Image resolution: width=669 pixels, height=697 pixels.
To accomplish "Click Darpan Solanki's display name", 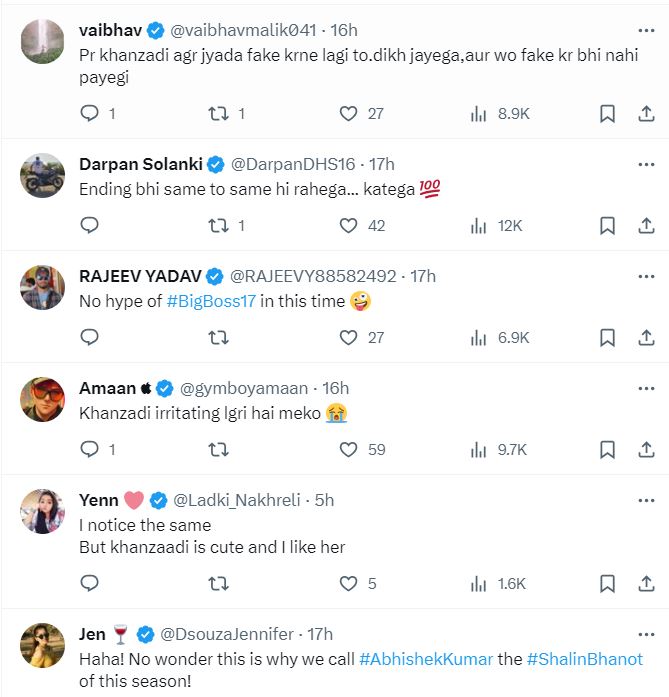I will (x=139, y=164).
